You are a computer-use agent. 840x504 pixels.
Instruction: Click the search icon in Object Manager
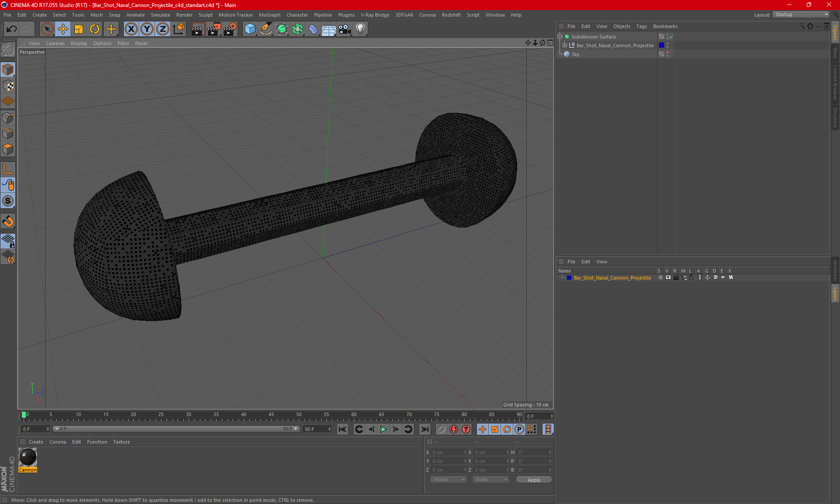coord(802,26)
